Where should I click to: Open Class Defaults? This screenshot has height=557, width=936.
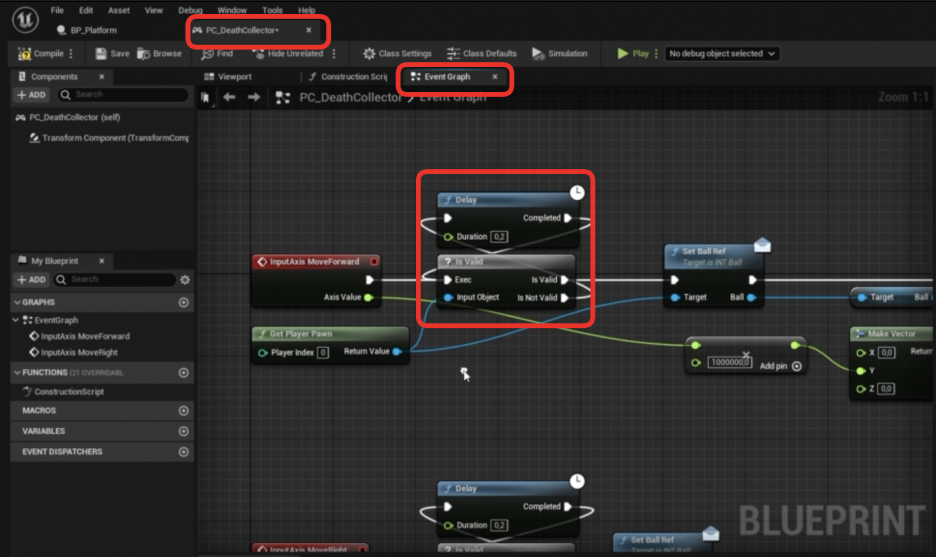coord(482,54)
